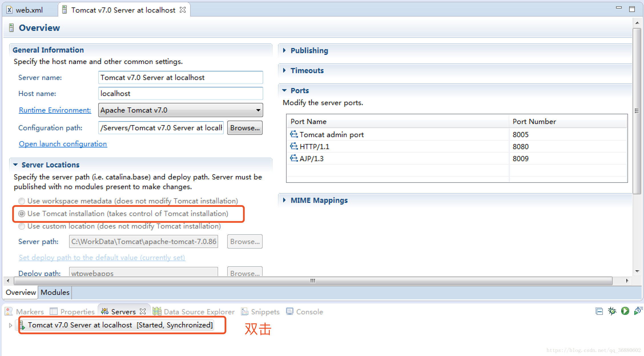
Task: Open the Markers view tab
Action: (25, 311)
